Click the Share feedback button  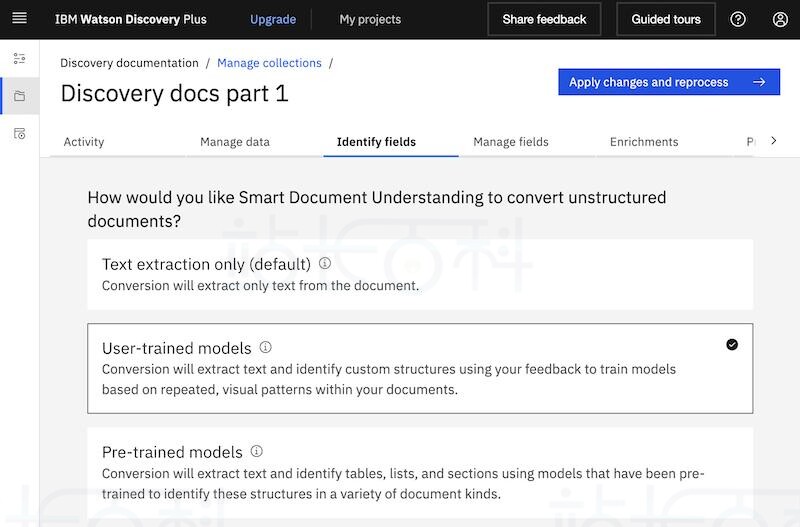click(544, 19)
